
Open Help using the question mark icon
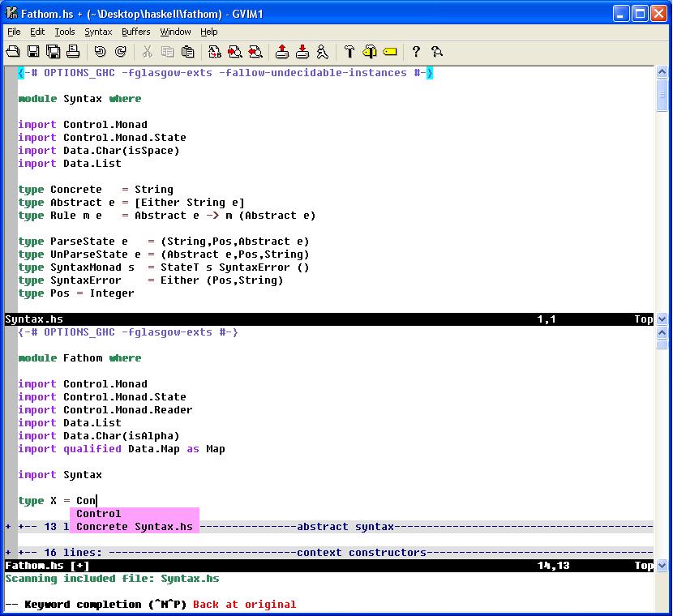point(416,52)
